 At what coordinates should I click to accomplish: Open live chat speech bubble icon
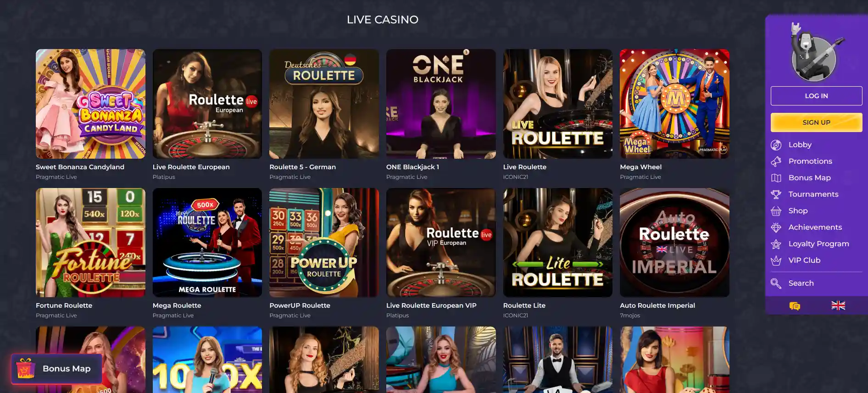[795, 306]
